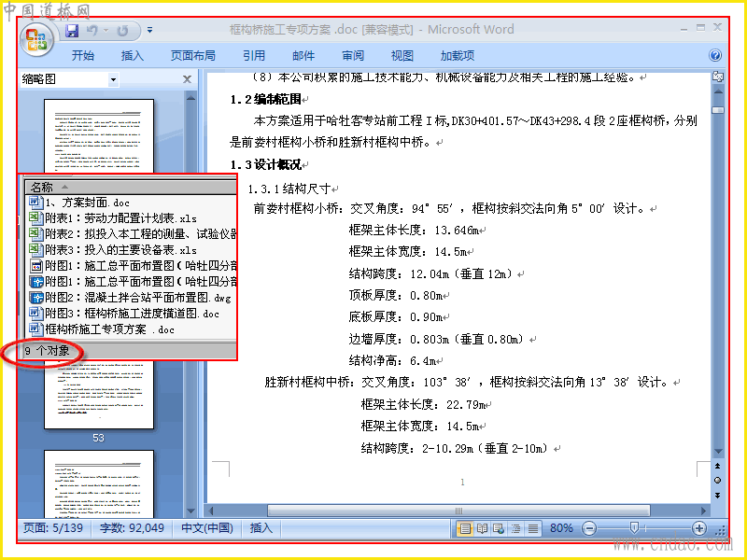Undo the last action in Quick Access toolbar
Screen dimensions: 747x560
pyautogui.click(x=92, y=31)
